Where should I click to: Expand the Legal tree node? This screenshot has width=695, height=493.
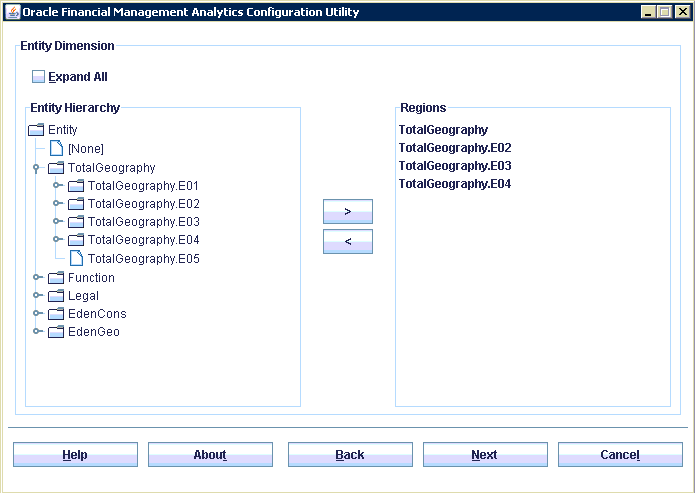pyautogui.click(x=37, y=295)
